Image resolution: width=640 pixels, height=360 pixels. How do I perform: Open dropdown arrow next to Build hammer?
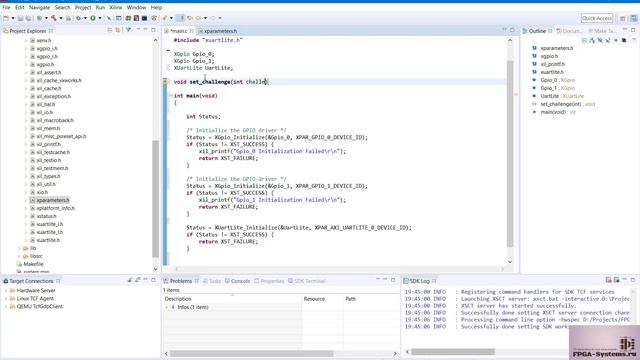[x=61, y=18]
